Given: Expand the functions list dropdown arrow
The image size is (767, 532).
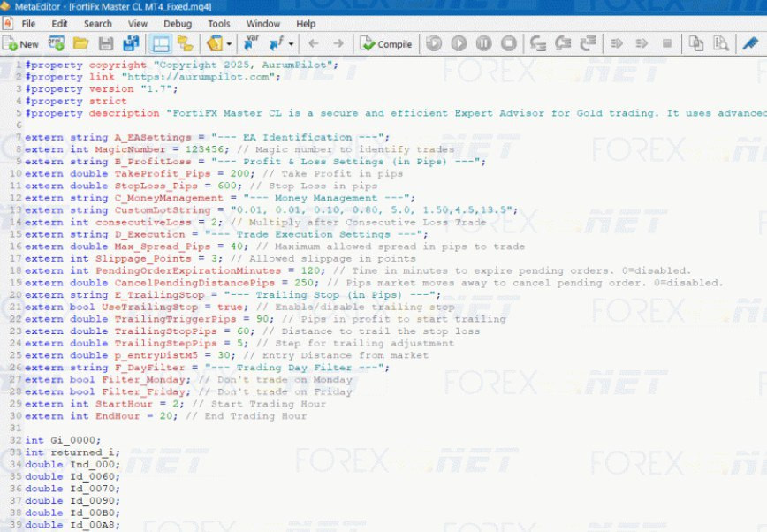Looking at the screenshot, I should pos(290,43).
